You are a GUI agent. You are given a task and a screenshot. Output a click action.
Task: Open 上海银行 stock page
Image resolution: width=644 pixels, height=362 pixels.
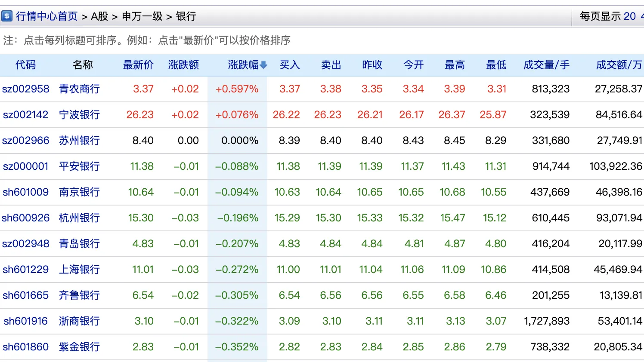pos(79,270)
